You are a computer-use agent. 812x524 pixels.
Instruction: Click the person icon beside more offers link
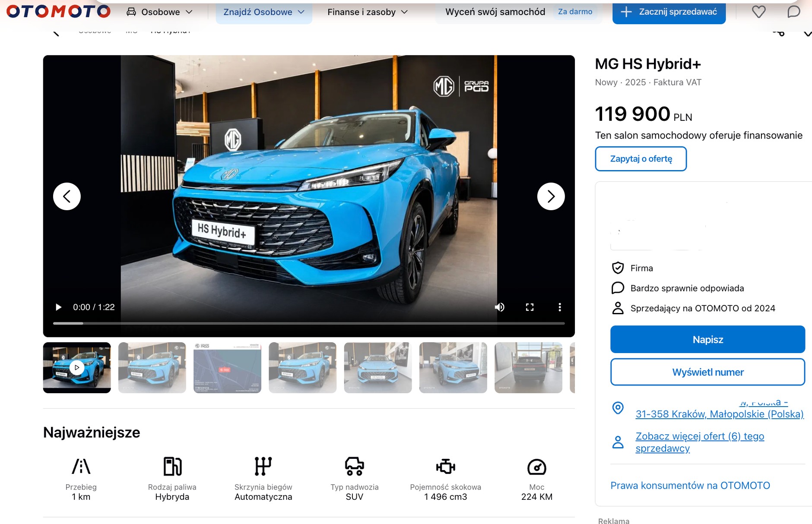pyautogui.click(x=618, y=442)
